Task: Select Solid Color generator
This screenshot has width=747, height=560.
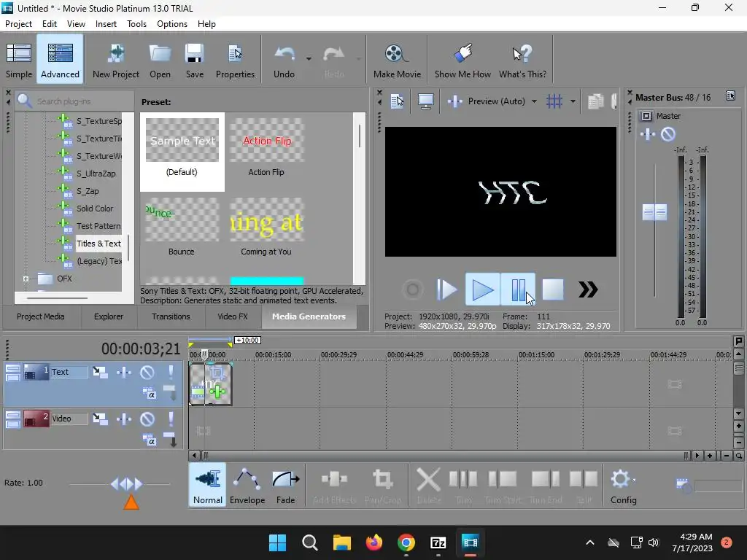Action: tap(95, 209)
